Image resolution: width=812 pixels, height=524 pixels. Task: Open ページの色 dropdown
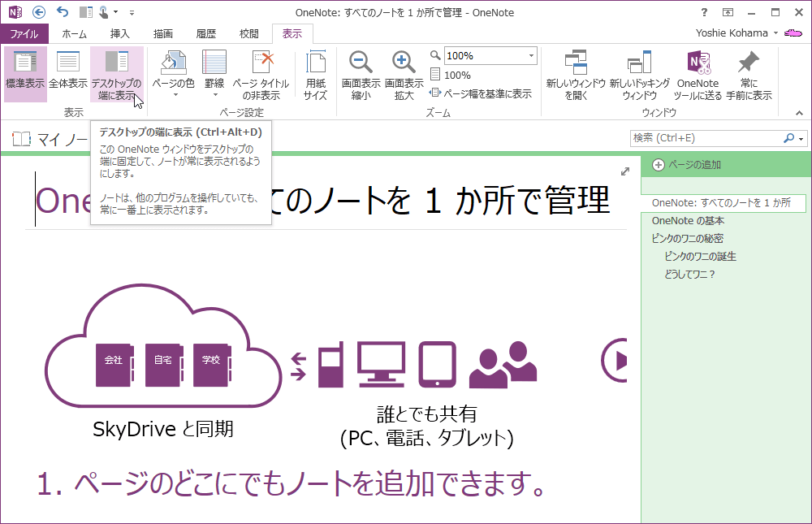[174, 74]
